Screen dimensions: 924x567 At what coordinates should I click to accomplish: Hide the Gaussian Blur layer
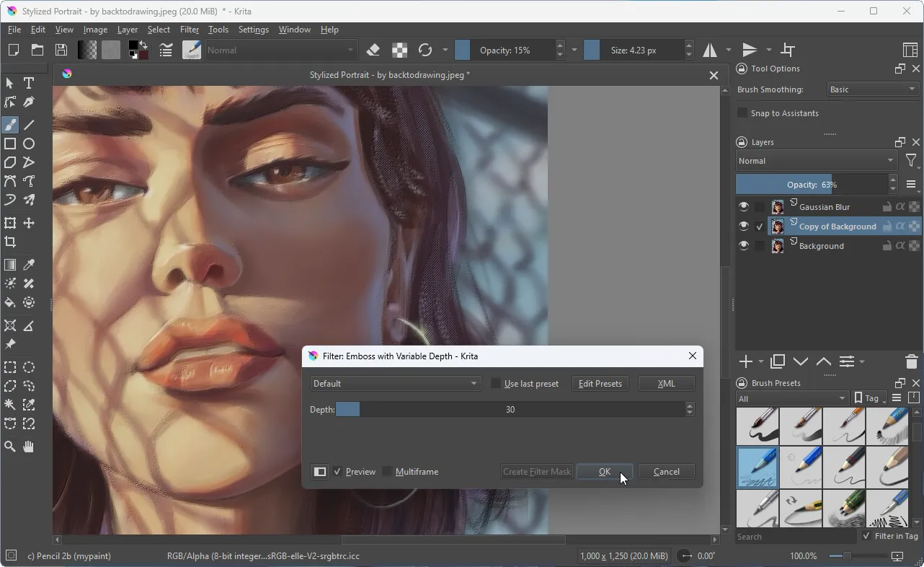(x=743, y=206)
